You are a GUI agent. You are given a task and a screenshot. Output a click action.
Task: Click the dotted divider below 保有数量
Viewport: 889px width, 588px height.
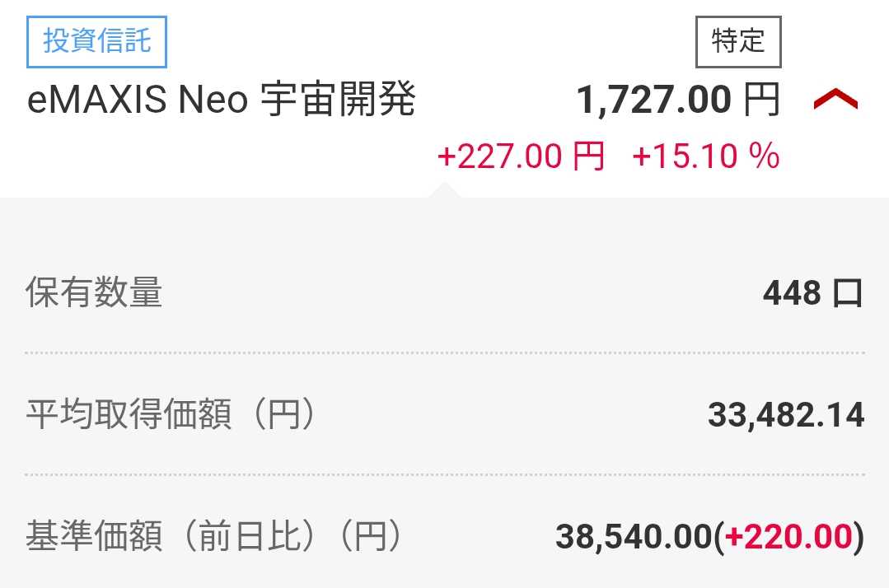tap(445, 352)
